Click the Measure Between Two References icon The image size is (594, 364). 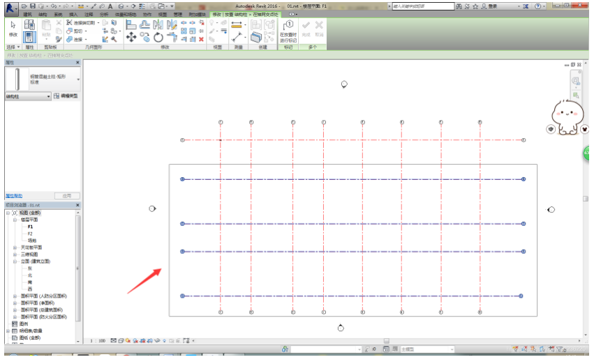(237, 37)
